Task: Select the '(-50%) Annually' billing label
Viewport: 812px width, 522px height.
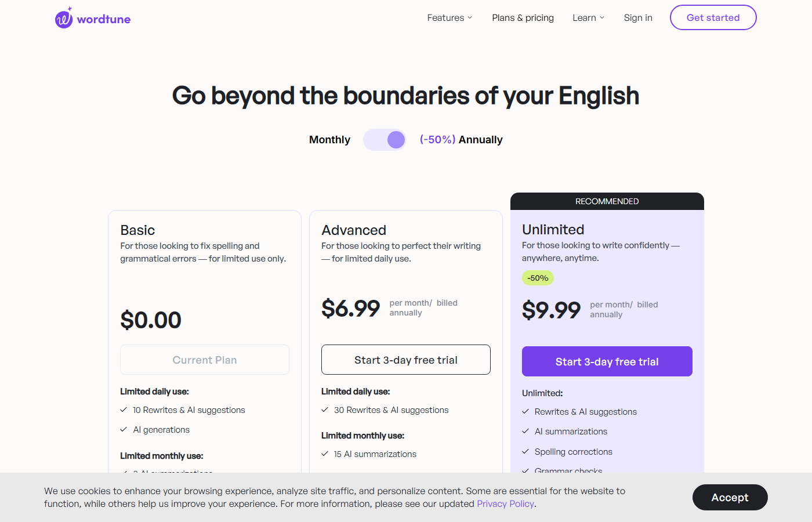Action: tap(461, 139)
